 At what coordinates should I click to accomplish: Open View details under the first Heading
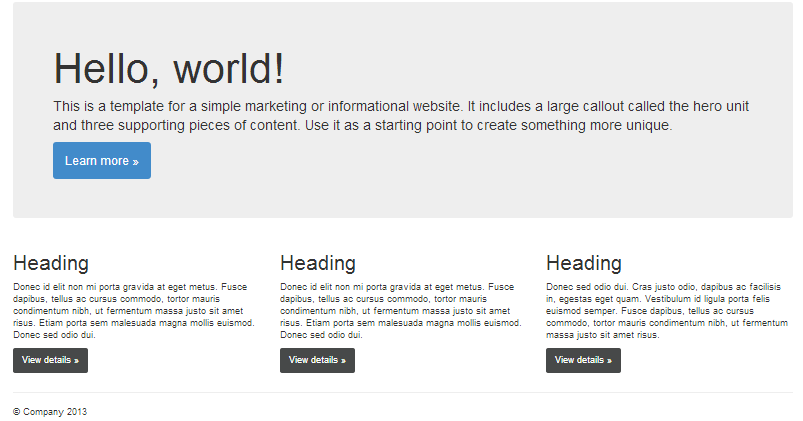(x=50, y=360)
